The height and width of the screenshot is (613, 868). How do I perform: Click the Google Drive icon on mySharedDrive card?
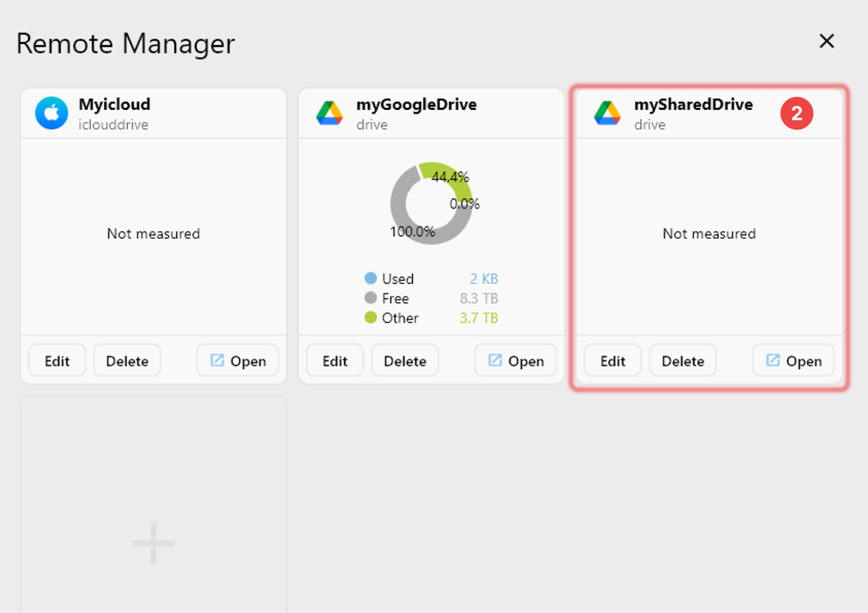coord(607,113)
